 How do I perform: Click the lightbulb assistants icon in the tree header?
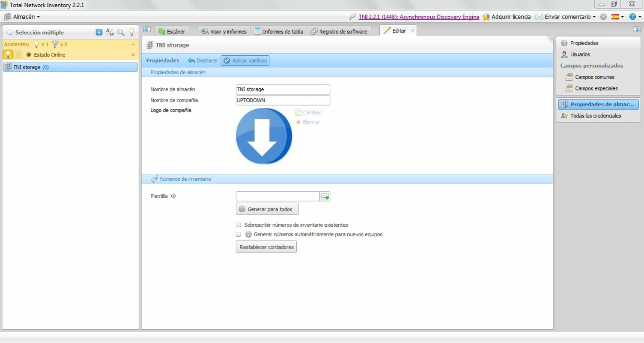click(x=131, y=32)
